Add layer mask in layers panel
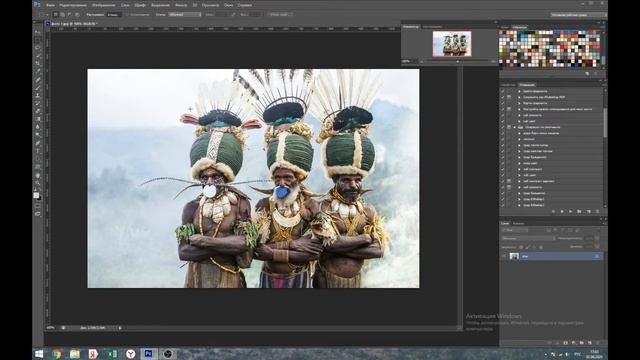The width and height of the screenshot is (640, 360). [x=565, y=343]
